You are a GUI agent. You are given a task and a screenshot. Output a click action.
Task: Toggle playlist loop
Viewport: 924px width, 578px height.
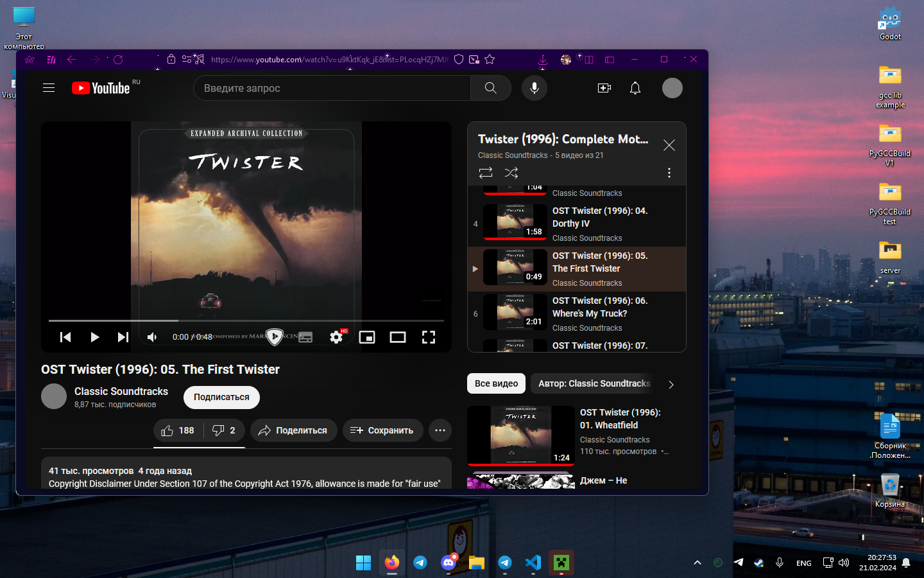(486, 173)
